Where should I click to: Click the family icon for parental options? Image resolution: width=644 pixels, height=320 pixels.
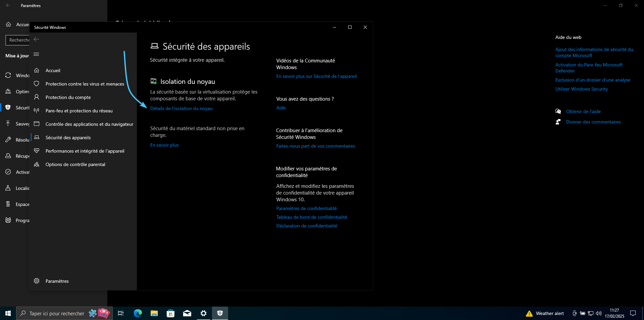pos(37,164)
